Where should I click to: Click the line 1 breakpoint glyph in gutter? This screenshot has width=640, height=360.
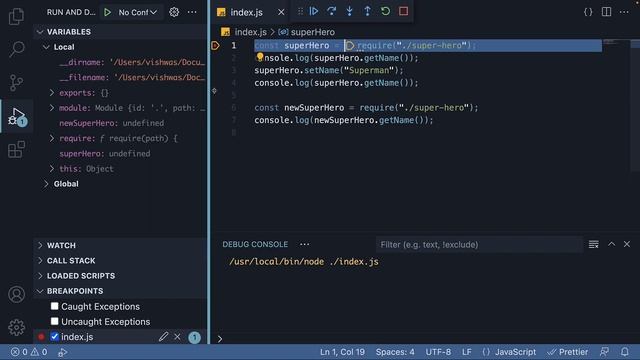[x=216, y=45]
